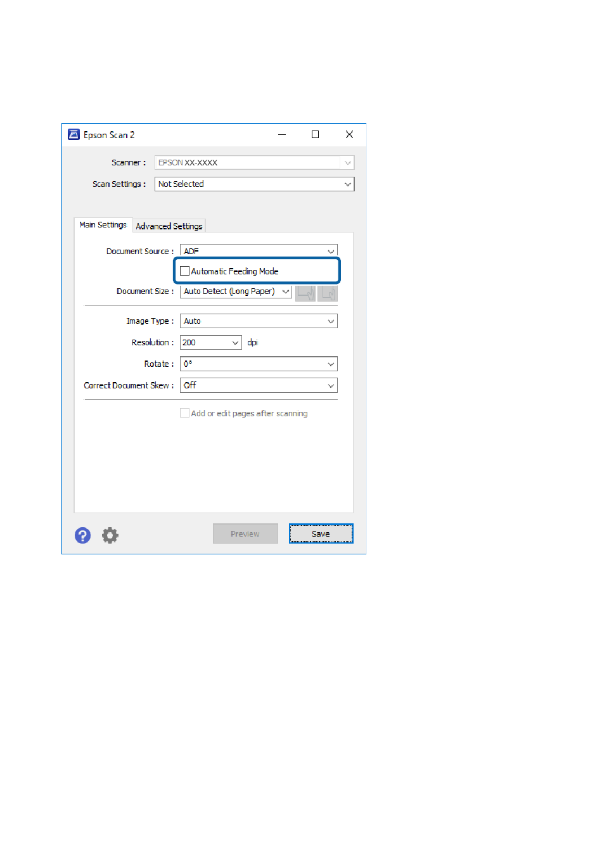Check Add or edit pages after scanning
Screen dimensions: 602x868
185,413
